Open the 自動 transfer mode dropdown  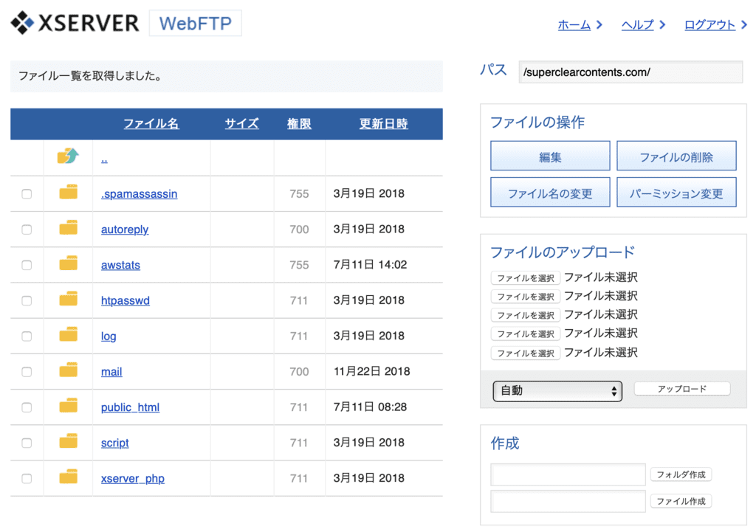557,391
